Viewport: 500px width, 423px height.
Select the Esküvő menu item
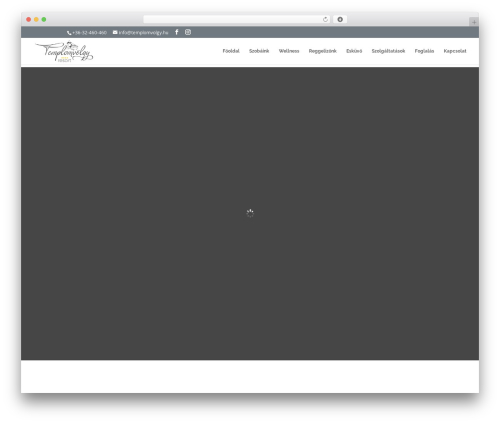click(x=354, y=51)
